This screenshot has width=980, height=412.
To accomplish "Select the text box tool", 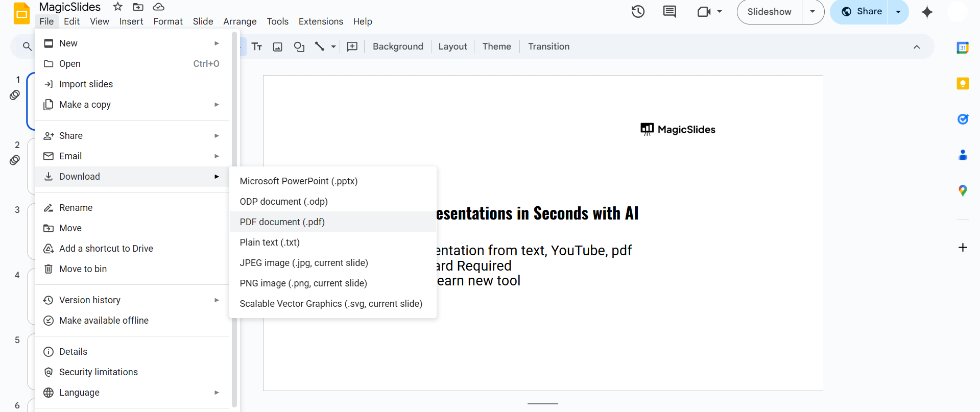I will (257, 46).
